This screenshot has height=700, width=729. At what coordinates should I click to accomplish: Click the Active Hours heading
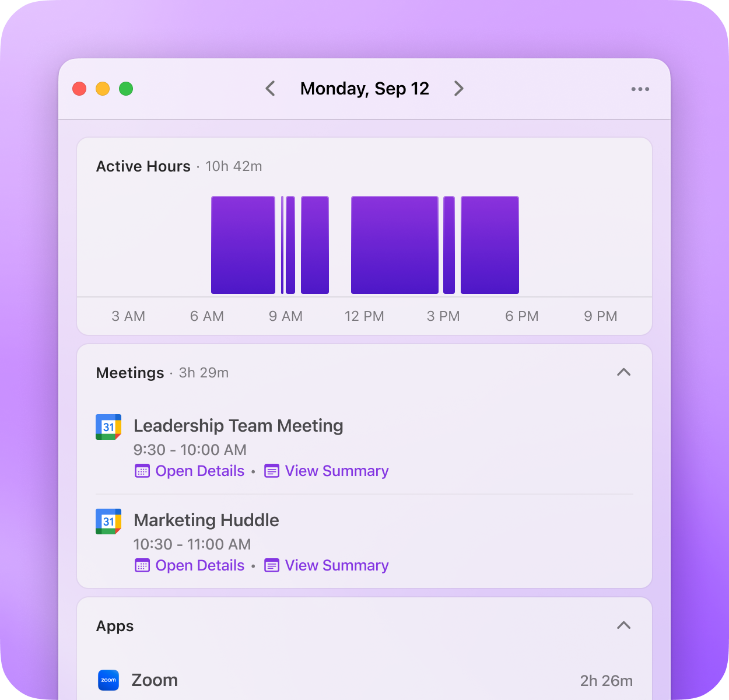coord(143,166)
